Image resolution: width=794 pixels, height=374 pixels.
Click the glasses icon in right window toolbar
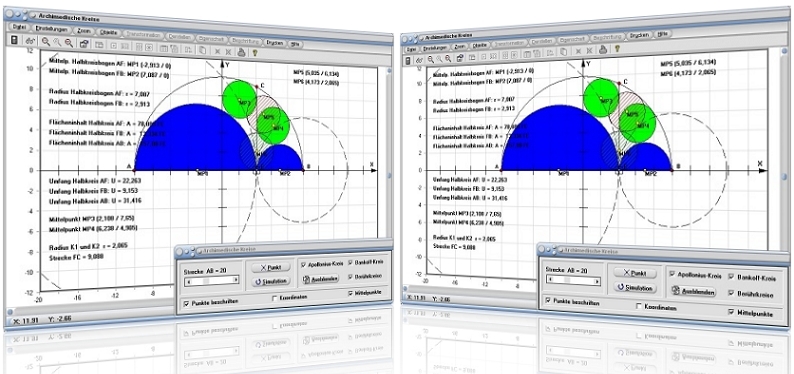pyautogui.click(x=419, y=60)
